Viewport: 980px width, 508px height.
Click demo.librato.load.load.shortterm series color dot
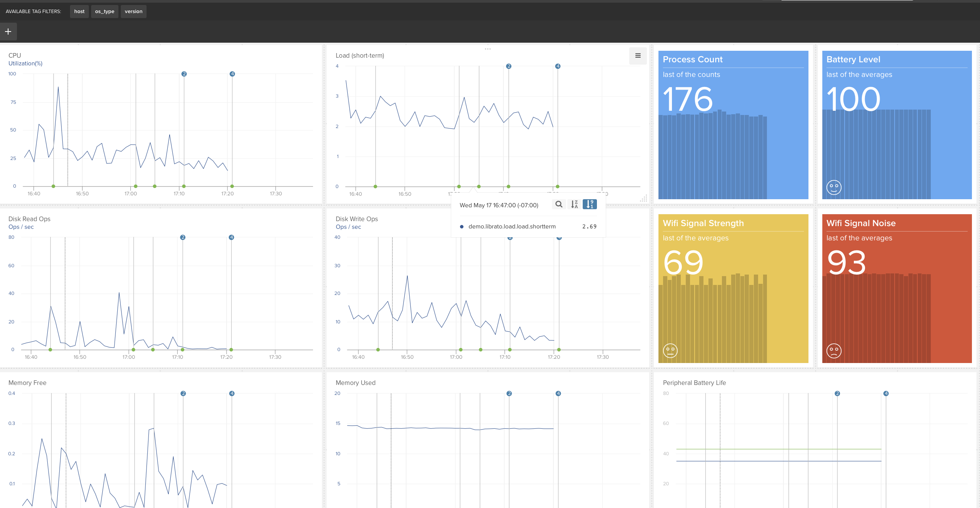[462, 227]
